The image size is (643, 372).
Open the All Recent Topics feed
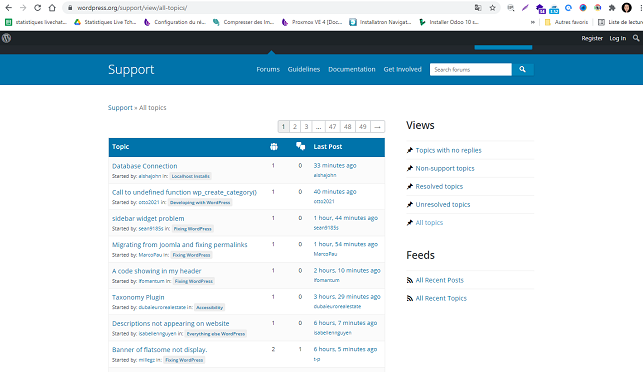(441, 298)
